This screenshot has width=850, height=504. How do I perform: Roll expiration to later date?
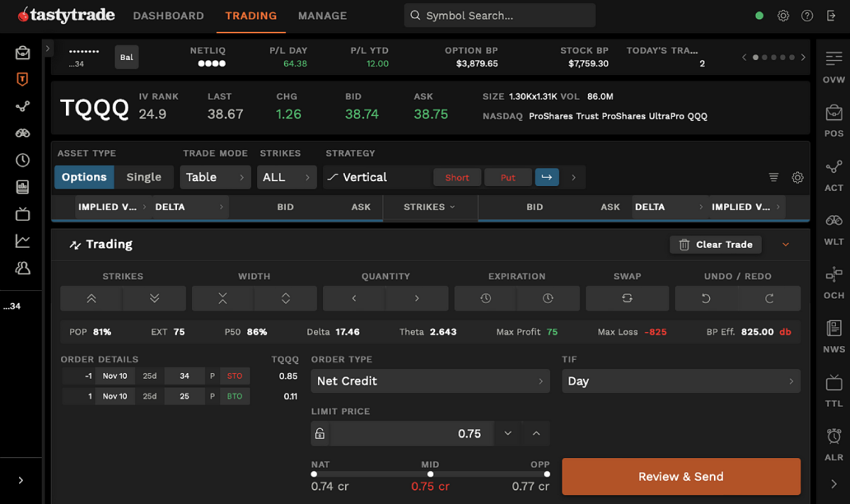coord(548,299)
